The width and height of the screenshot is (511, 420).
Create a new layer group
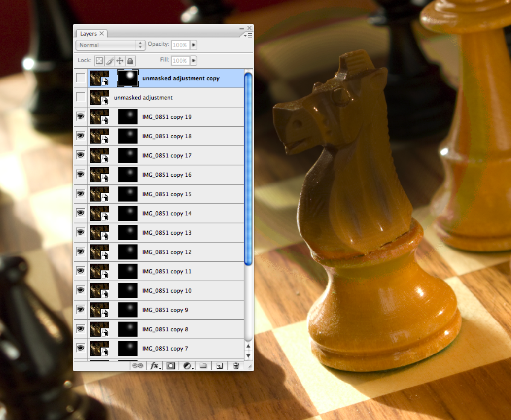pyautogui.click(x=203, y=366)
